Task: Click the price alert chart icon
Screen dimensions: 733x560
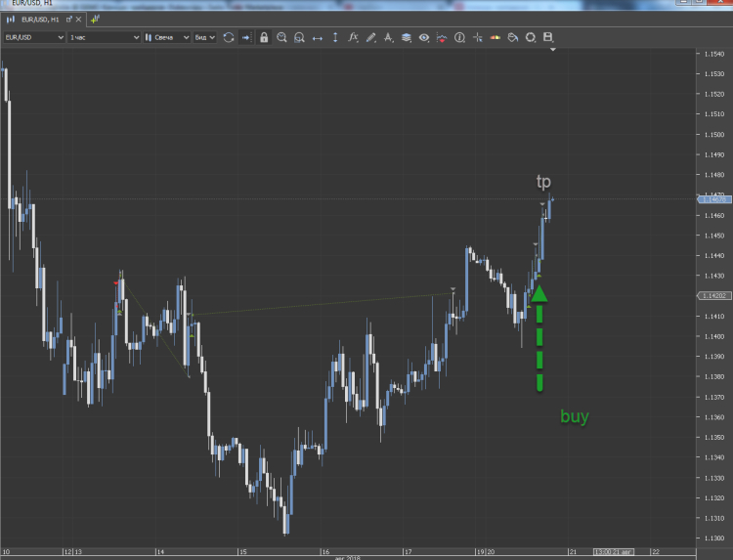Action: pyautogui.click(x=442, y=37)
